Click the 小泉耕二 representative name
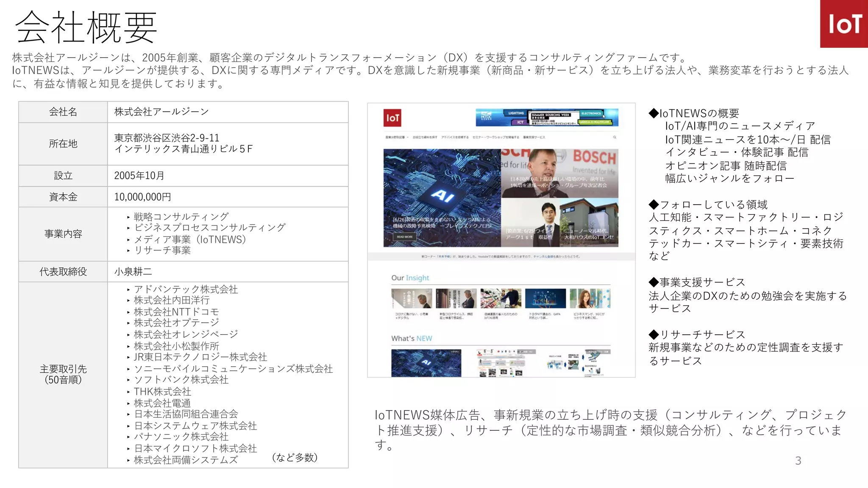 point(133,272)
